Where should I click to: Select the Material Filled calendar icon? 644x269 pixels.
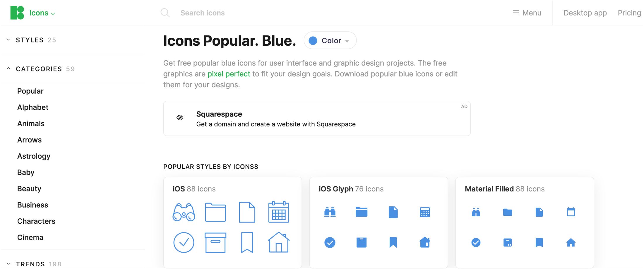click(x=571, y=212)
